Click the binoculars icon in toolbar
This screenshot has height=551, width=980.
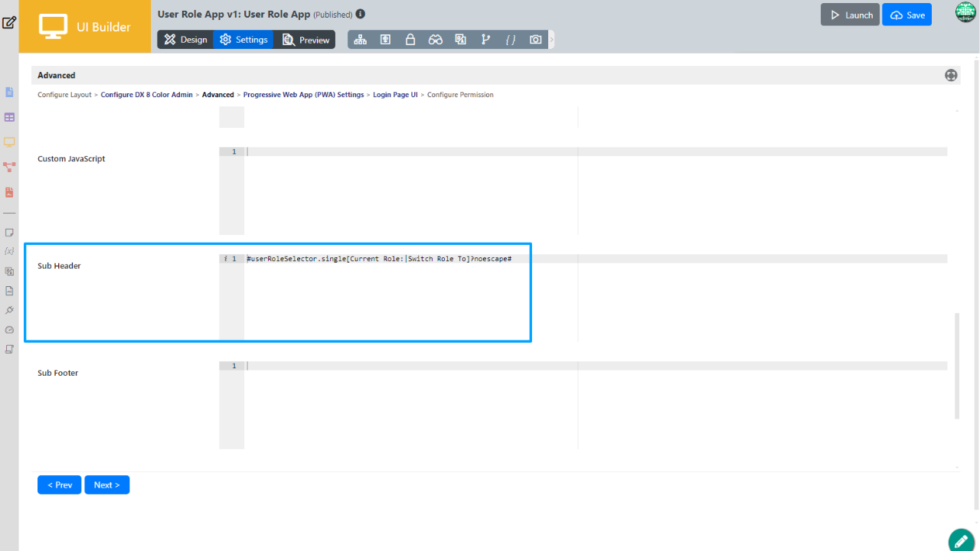point(436,40)
